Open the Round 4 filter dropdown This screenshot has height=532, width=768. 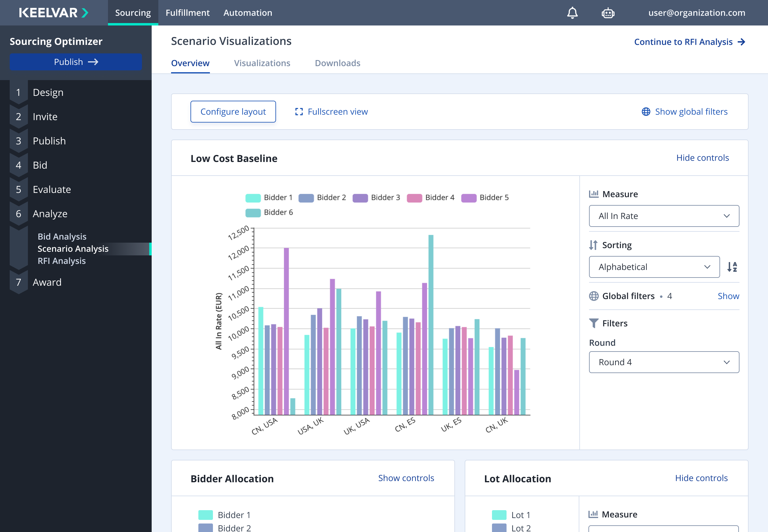coord(664,362)
